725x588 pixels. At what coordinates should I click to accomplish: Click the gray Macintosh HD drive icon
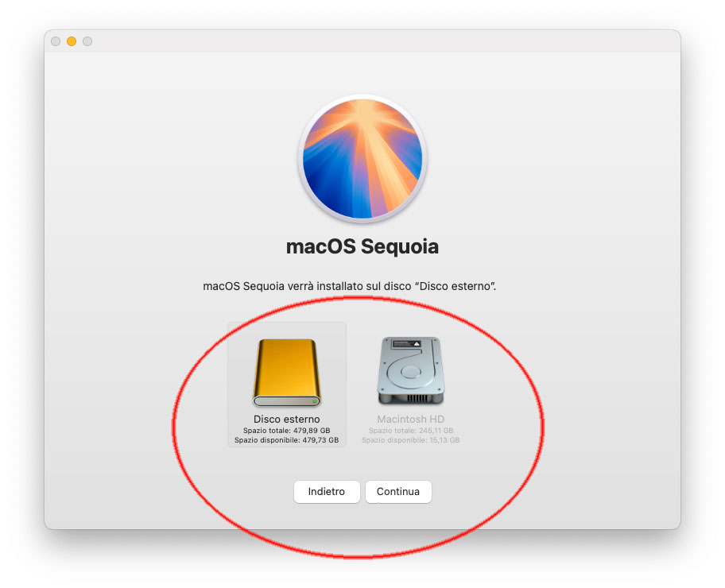tap(410, 371)
